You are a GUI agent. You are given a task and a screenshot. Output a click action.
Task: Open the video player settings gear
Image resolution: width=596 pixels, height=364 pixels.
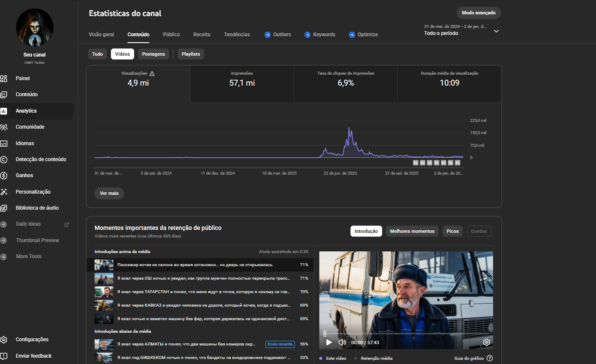click(486, 342)
